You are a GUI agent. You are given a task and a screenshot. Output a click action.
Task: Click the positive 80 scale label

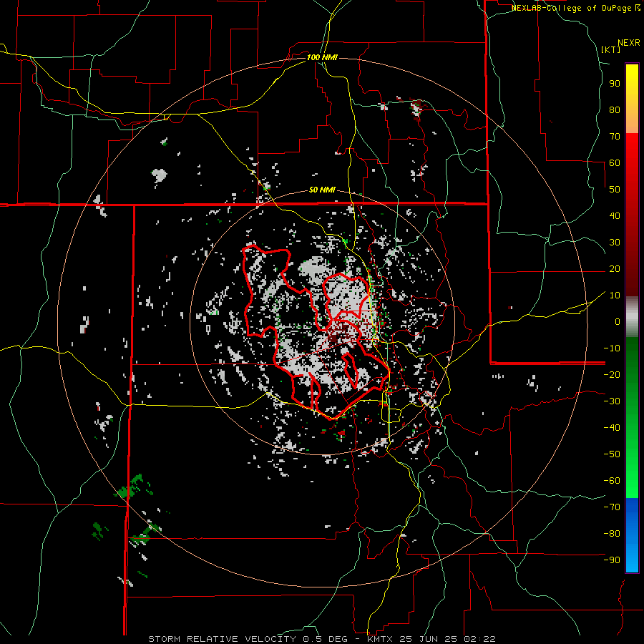point(615,109)
